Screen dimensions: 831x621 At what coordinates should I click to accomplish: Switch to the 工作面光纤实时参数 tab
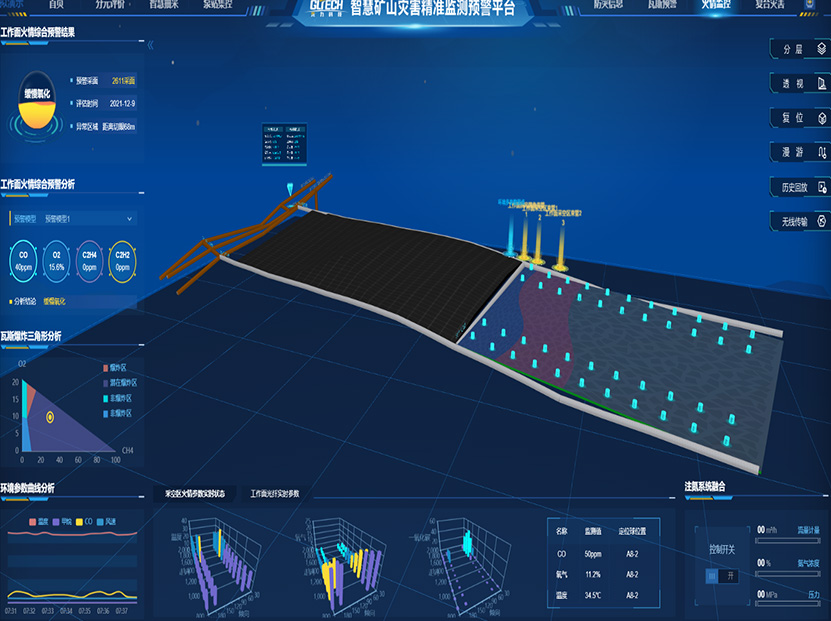pyautogui.click(x=281, y=494)
